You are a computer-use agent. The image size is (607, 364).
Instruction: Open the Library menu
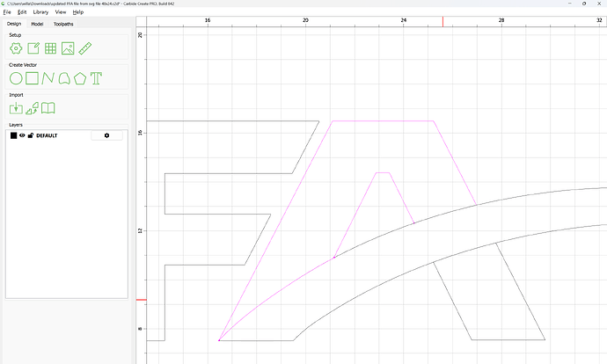pos(40,12)
